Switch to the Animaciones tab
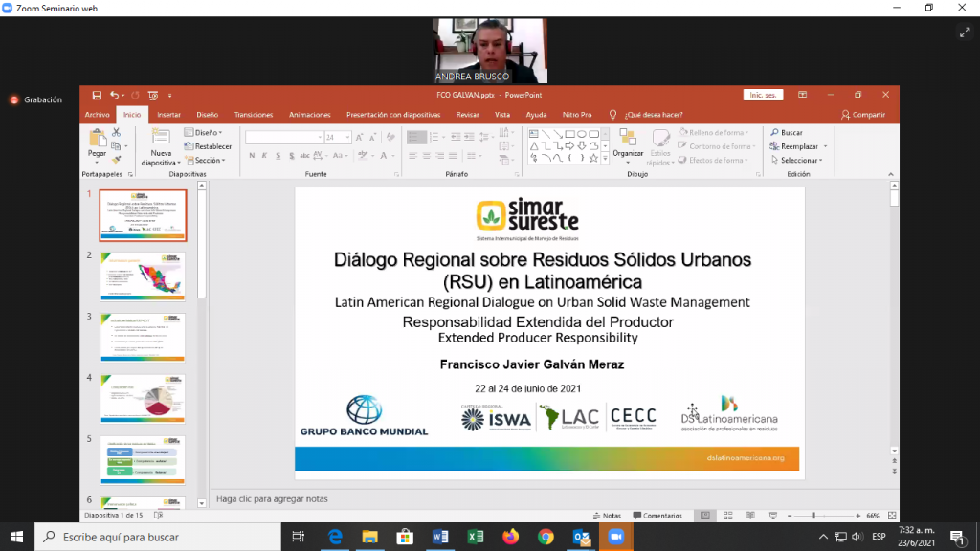 pos(309,115)
